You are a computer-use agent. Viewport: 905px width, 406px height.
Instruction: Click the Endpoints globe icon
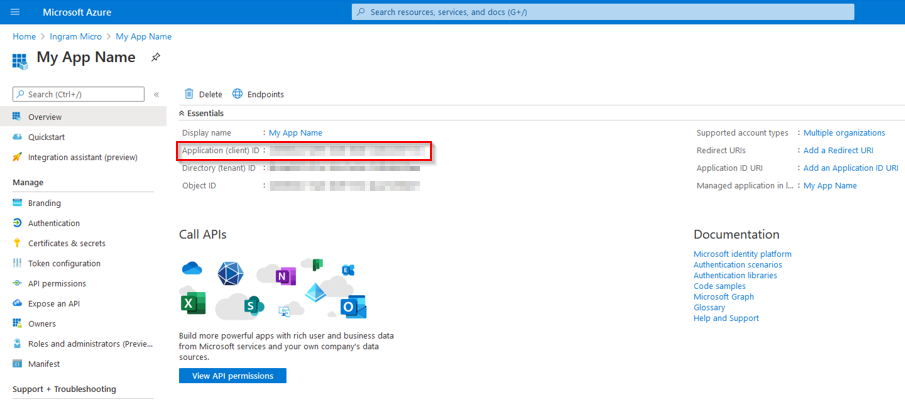coord(237,94)
